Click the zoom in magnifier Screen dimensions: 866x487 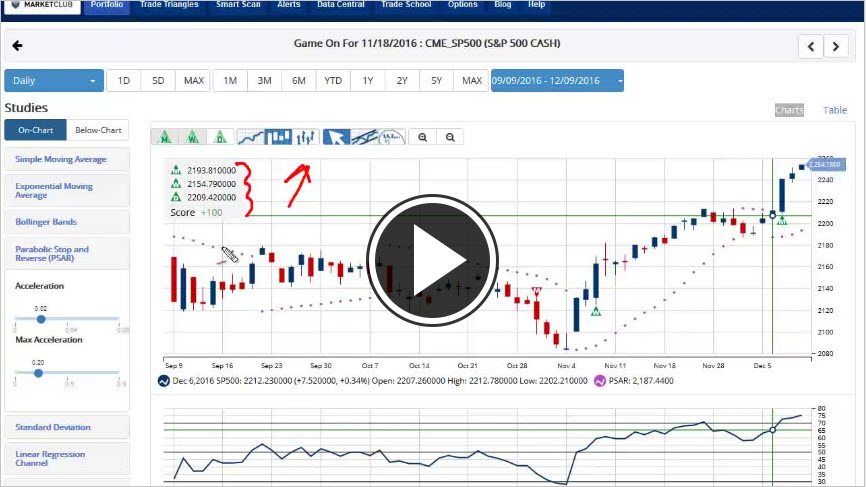point(423,137)
